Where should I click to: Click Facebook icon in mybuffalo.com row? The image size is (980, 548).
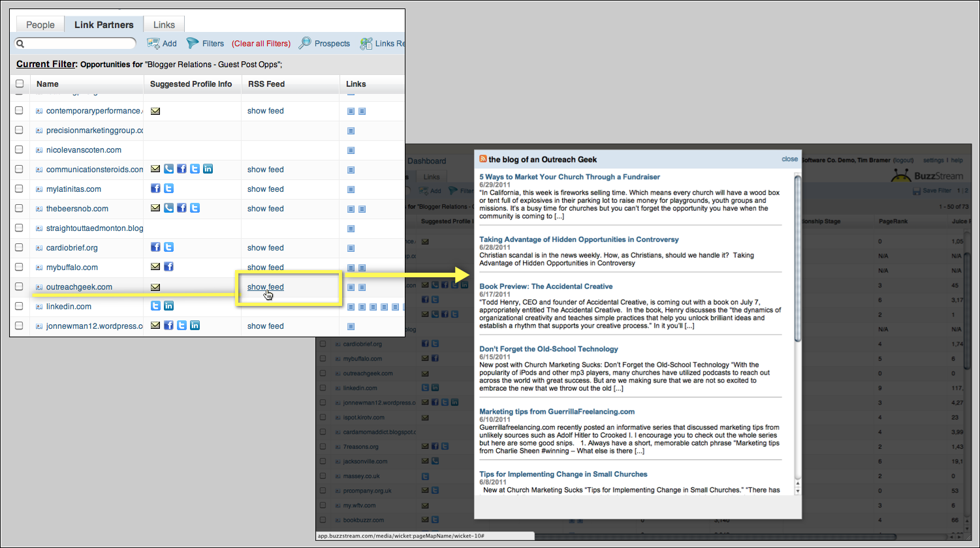(168, 267)
